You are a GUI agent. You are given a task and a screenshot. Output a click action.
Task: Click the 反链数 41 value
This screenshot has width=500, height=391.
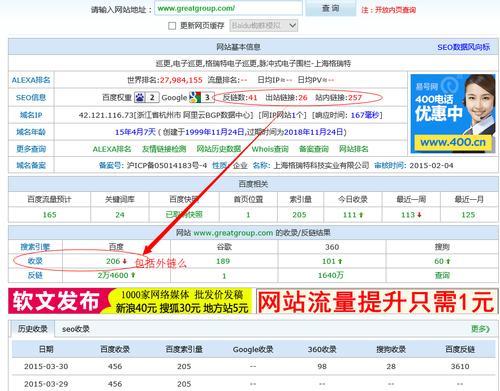(x=253, y=98)
